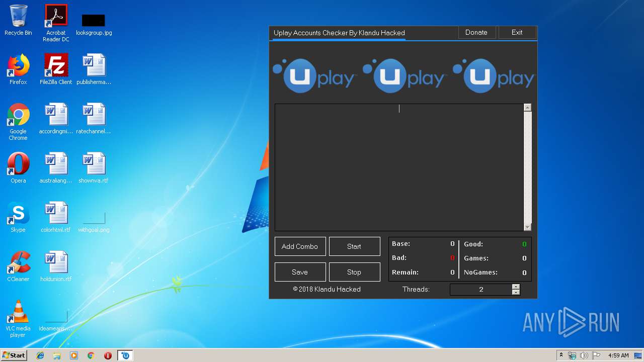The width and height of the screenshot is (644, 362).
Task: Click the middle Uplay logo
Action: coord(405,75)
